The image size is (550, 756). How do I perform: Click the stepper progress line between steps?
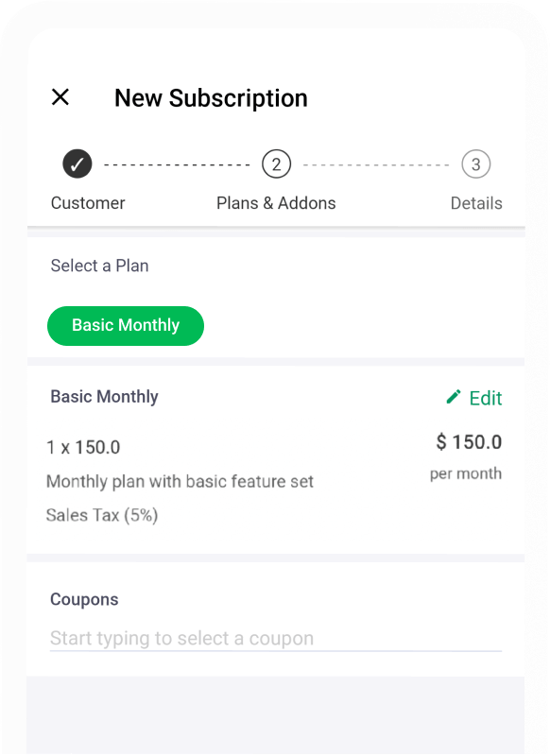tap(176, 163)
